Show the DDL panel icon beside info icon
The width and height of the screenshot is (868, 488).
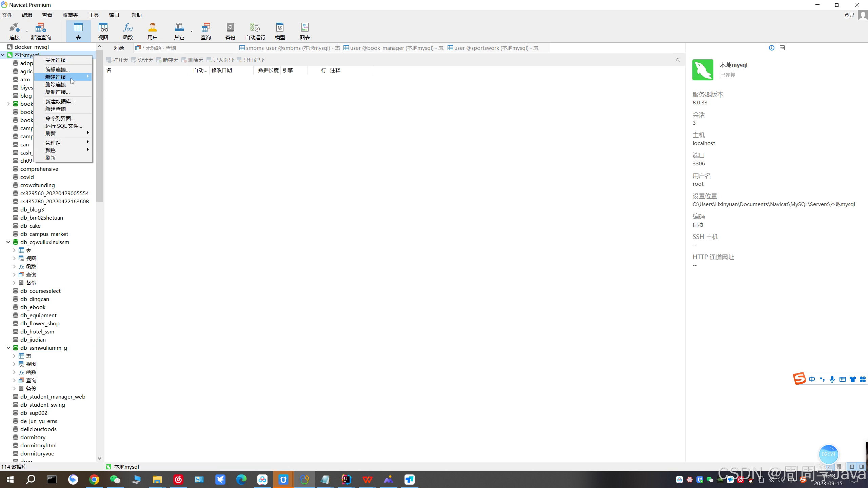(x=782, y=48)
